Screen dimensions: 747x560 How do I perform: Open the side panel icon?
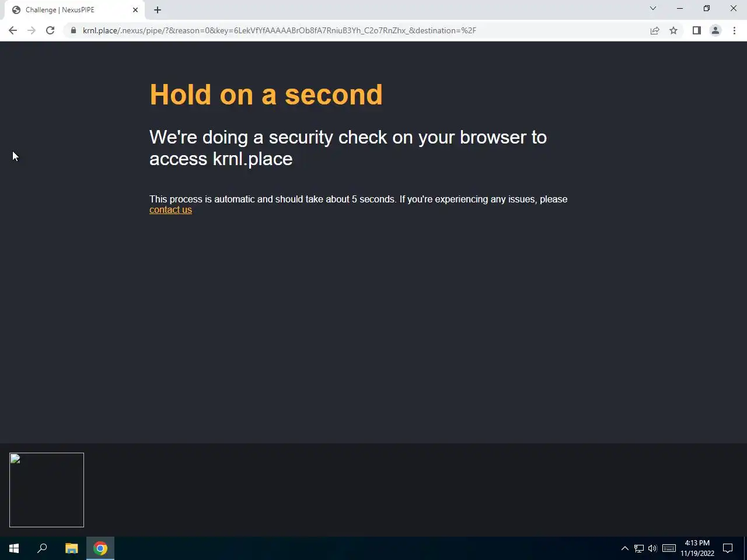coord(696,30)
